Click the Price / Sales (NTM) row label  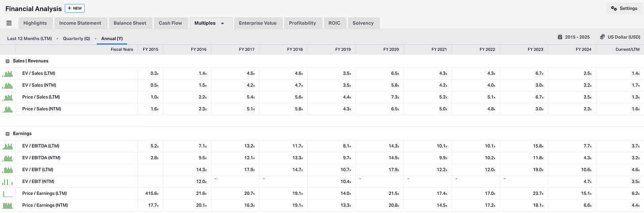click(42, 109)
